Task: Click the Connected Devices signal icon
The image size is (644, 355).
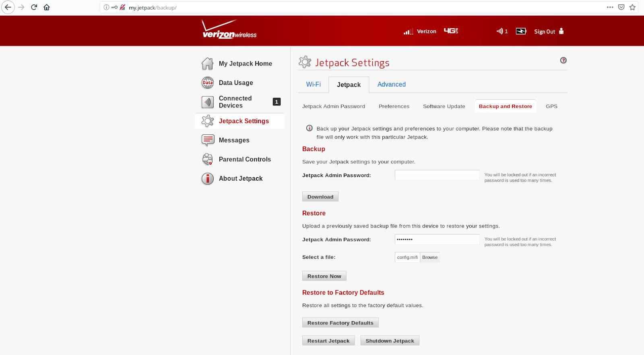Action: (207, 102)
